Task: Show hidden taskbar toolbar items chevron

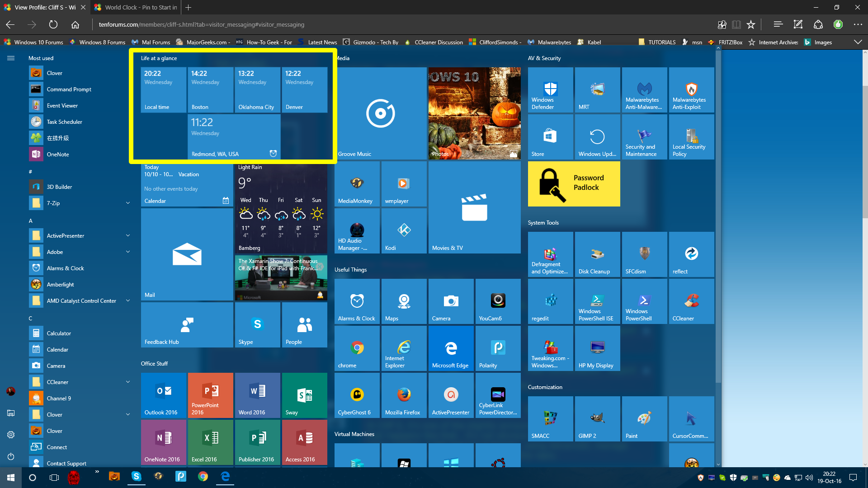Action: (97, 472)
